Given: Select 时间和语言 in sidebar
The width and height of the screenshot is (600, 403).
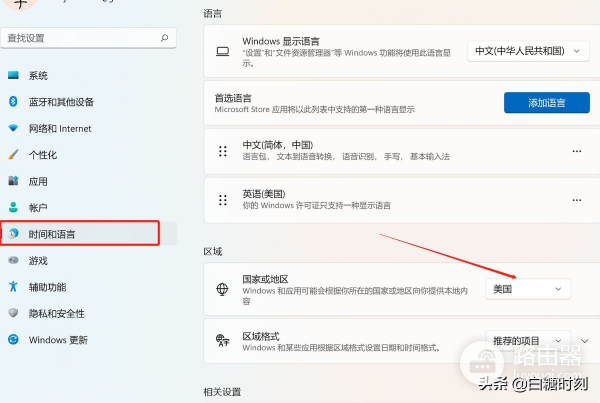Looking at the screenshot, I should coord(89,234).
